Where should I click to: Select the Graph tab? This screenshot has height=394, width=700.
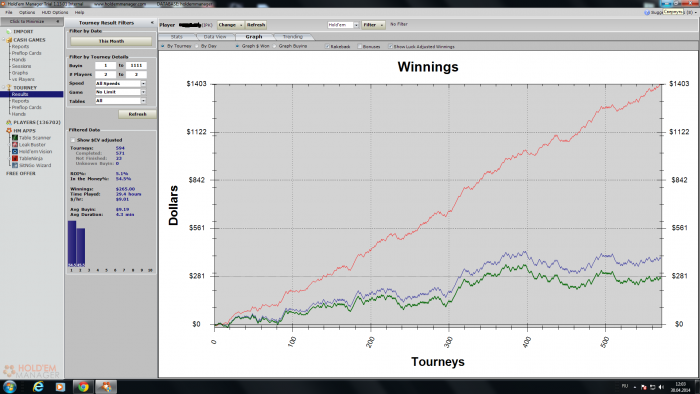click(254, 37)
